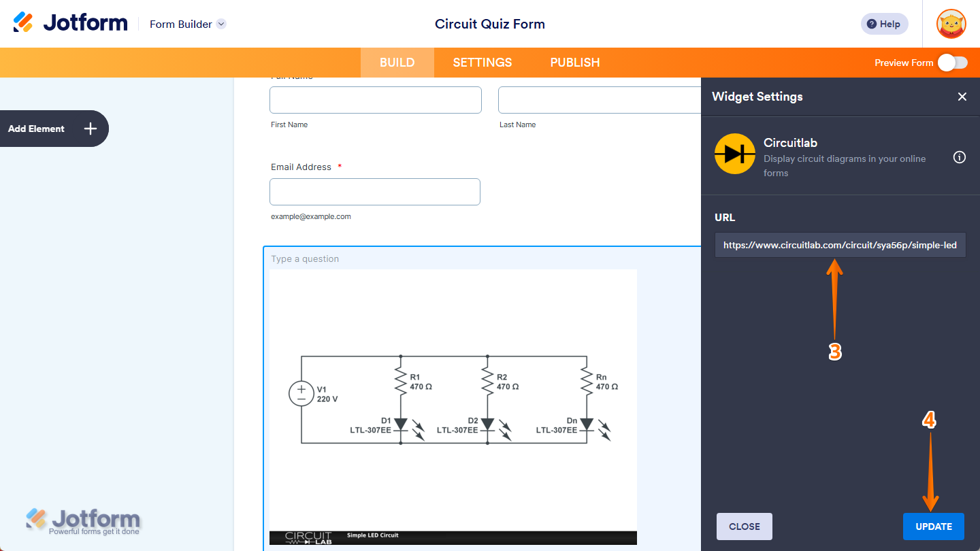Switch to the PUBLISH tab
The width and height of the screenshot is (980, 551).
tap(574, 62)
